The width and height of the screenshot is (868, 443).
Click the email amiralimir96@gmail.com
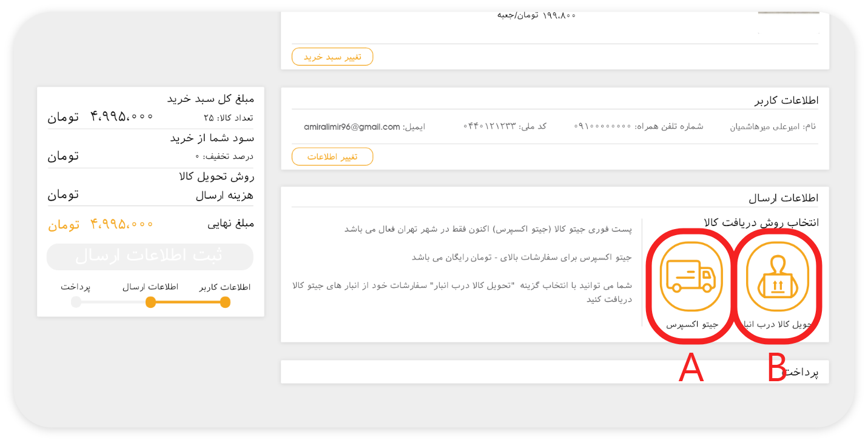point(352,127)
